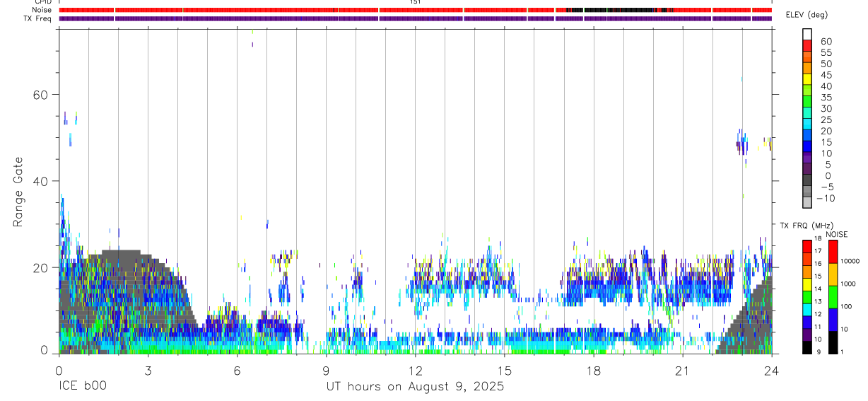Click the 'ELEV (deg)' color bar title
The height and width of the screenshot is (401, 868).
coord(807,15)
